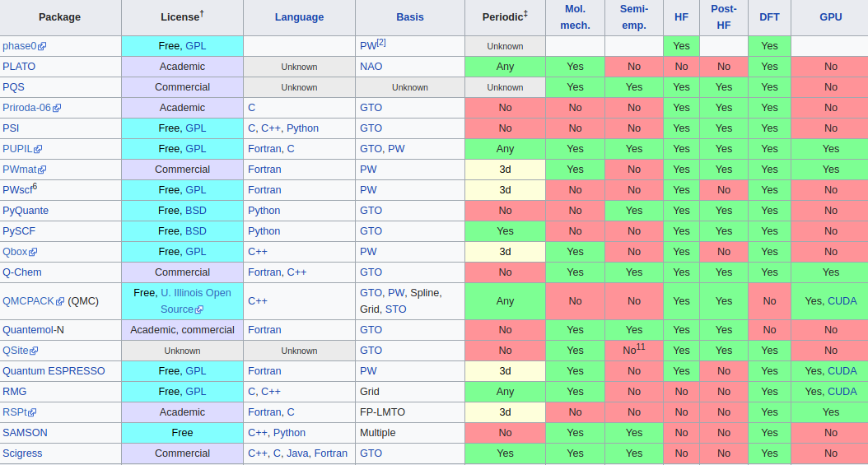Image resolution: width=868 pixels, height=465 pixels.
Task: Select the Package column header
Action: coord(60,17)
